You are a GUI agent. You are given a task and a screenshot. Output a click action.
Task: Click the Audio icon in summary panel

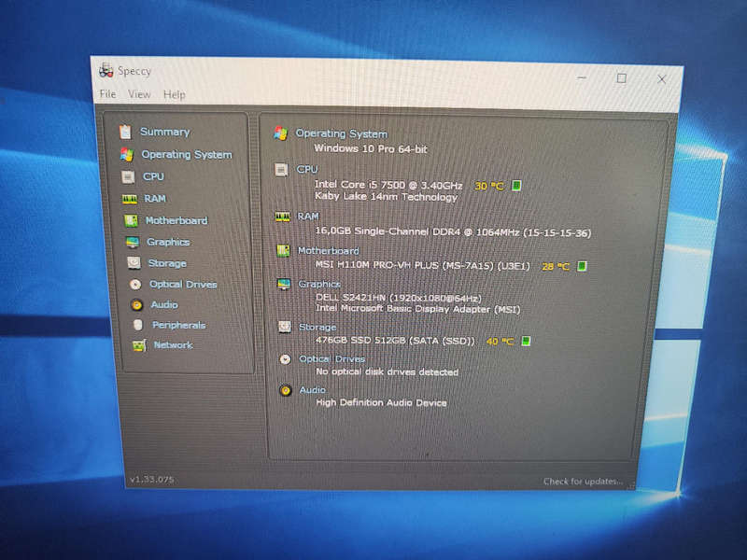point(286,390)
